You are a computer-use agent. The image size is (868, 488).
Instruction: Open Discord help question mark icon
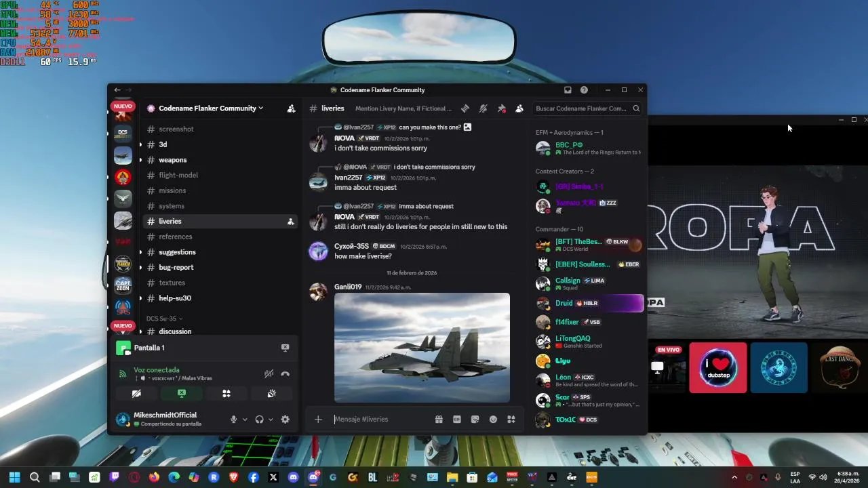584,90
